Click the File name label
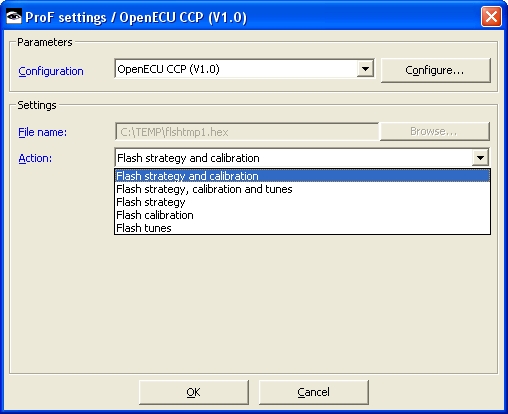508x414 pixels. tap(43, 132)
